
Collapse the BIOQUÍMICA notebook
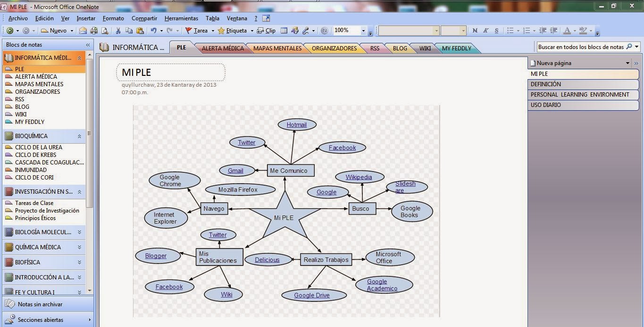(79, 136)
